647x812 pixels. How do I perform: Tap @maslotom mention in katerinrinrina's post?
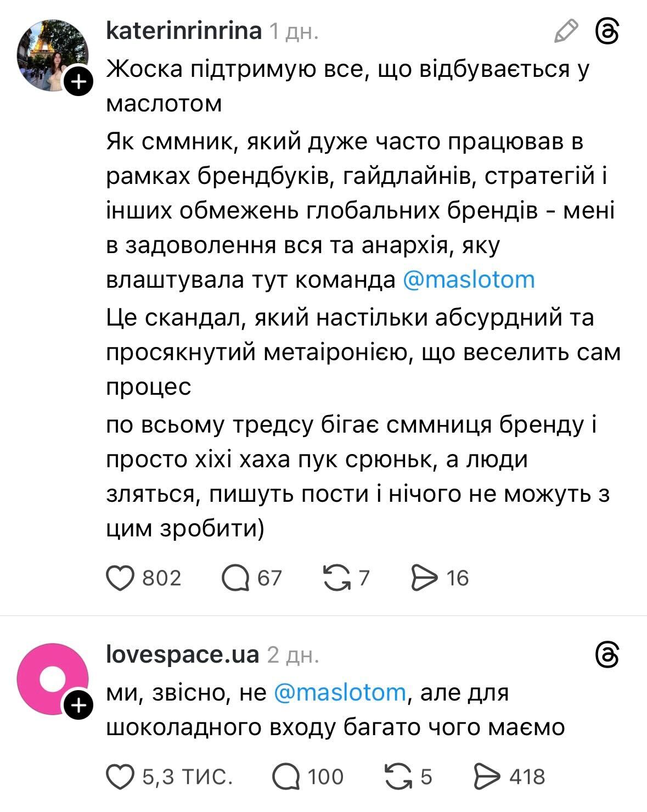(x=469, y=279)
